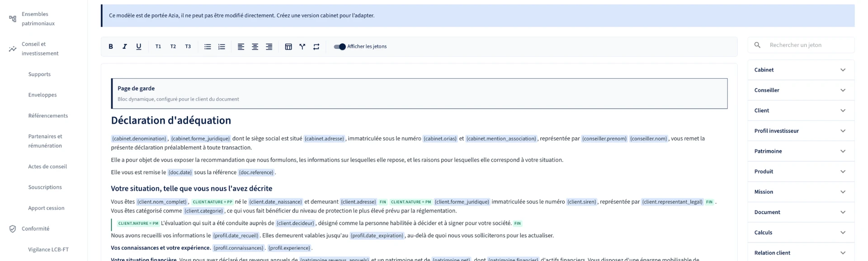868x261 pixels.
Task: Insert a numbered list
Action: pyautogui.click(x=222, y=47)
